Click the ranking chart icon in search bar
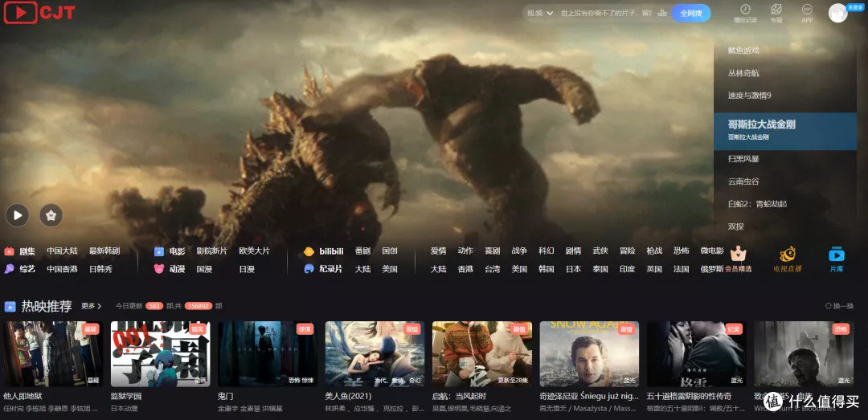The image size is (868, 420). point(661,13)
